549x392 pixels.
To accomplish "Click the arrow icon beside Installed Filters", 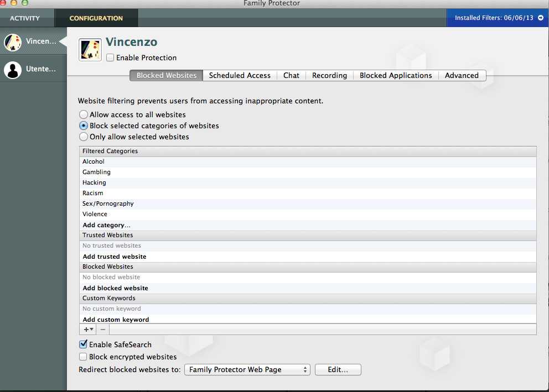I will click(x=540, y=18).
